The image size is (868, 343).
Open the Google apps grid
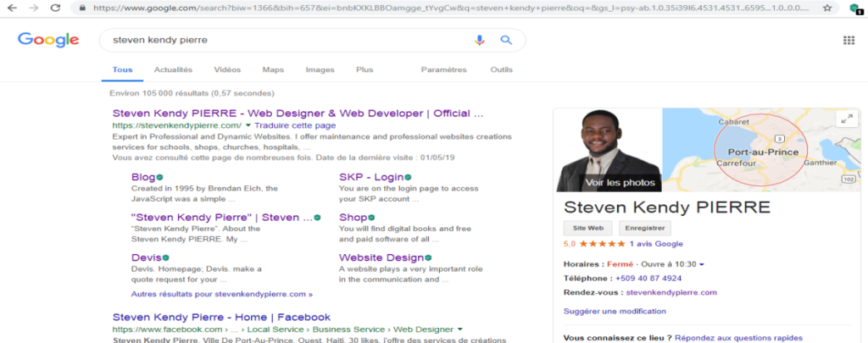[x=849, y=40]
